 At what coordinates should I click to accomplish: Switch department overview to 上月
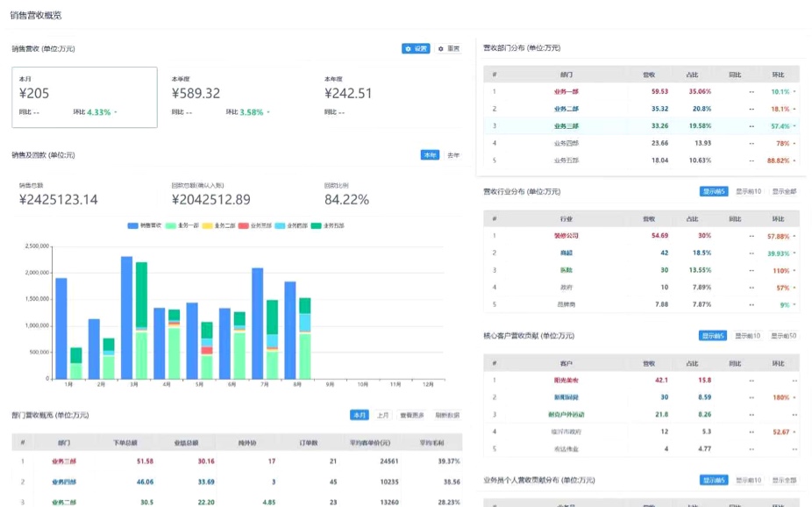tap(382, 415)
